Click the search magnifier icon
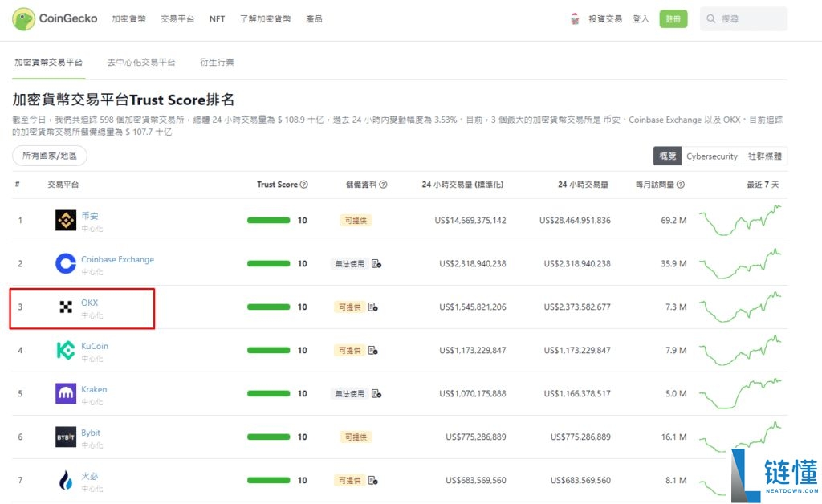 711,19
